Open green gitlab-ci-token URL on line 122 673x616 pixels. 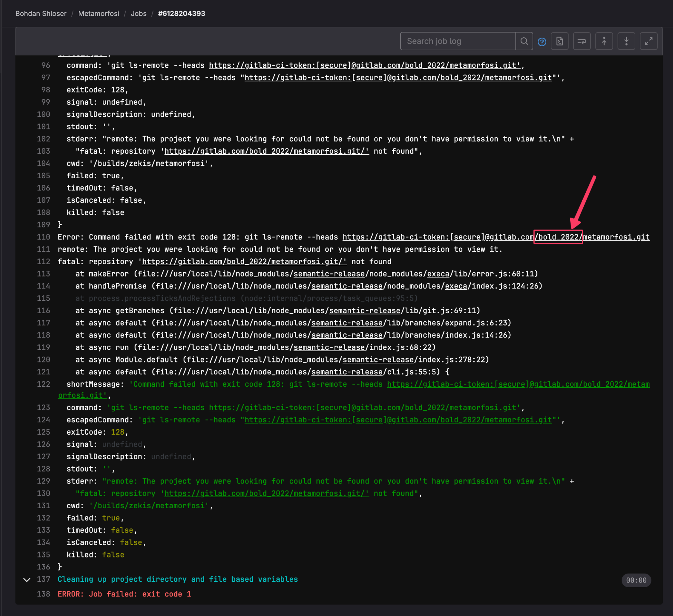(x=519, y=384)
